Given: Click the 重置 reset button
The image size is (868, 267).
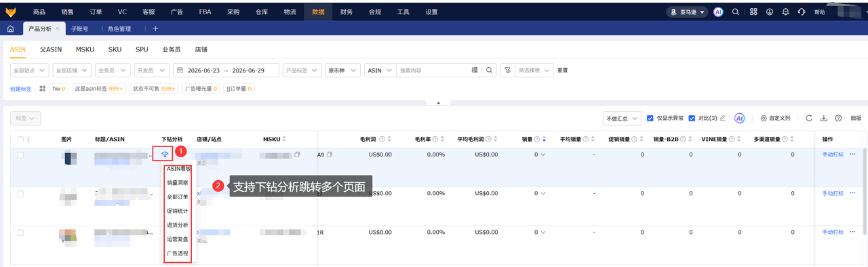Looking at the screenshot, I should (x=562, y=70).
